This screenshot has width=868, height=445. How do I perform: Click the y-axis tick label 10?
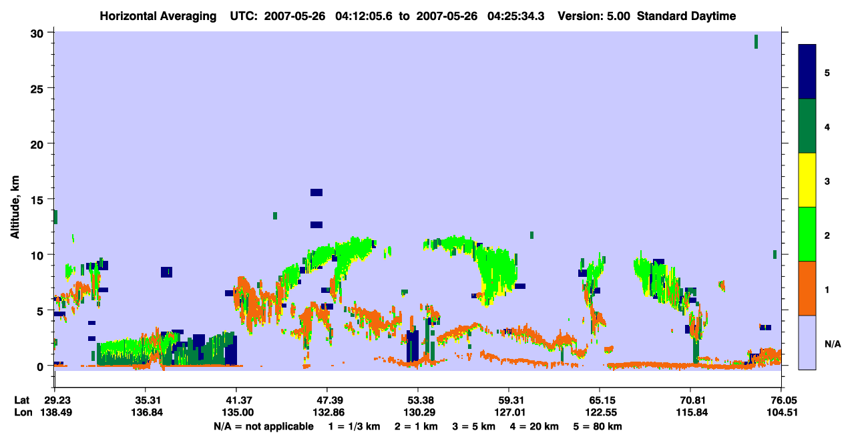(39, 255)
